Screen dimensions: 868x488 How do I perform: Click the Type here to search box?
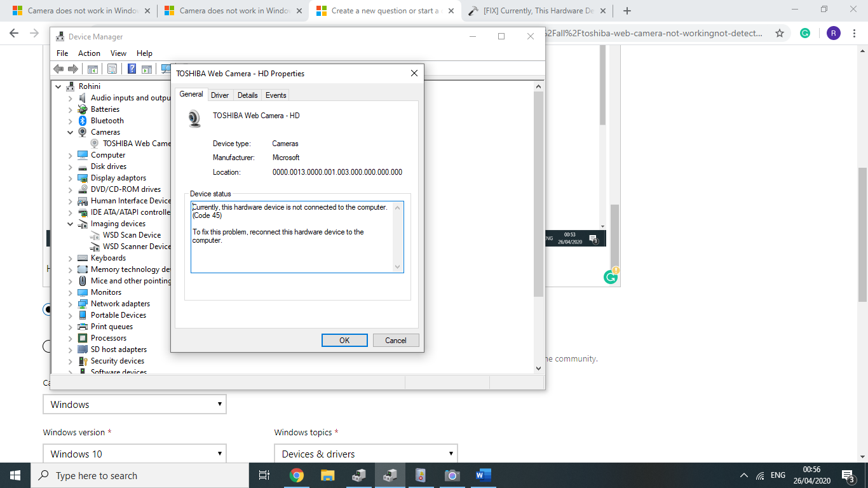coord(140,475)
